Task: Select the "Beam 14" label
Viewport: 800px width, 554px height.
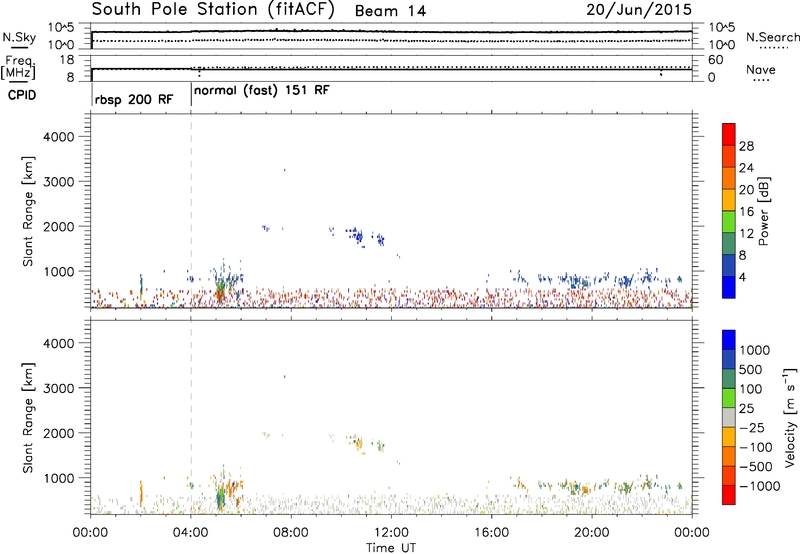Action: (x=390, y=11)
